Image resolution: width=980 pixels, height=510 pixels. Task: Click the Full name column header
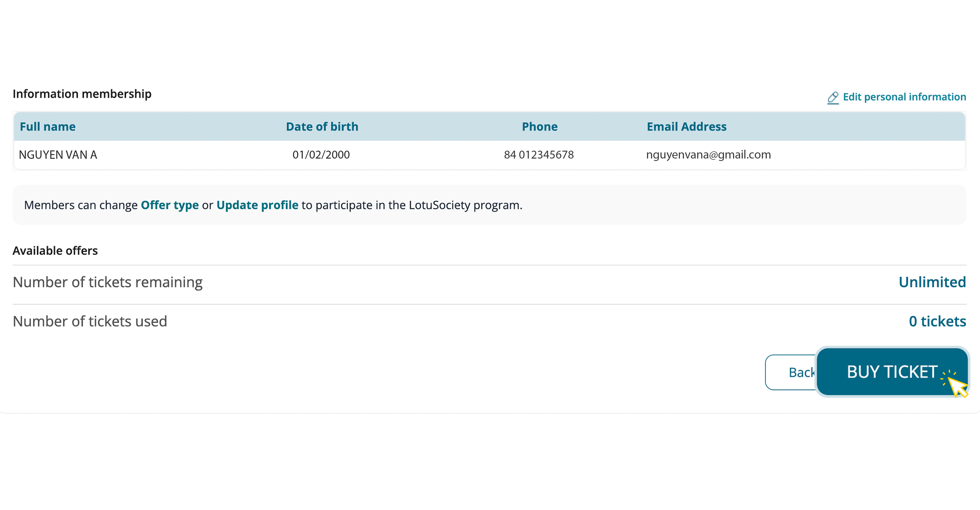pos(48,127)
